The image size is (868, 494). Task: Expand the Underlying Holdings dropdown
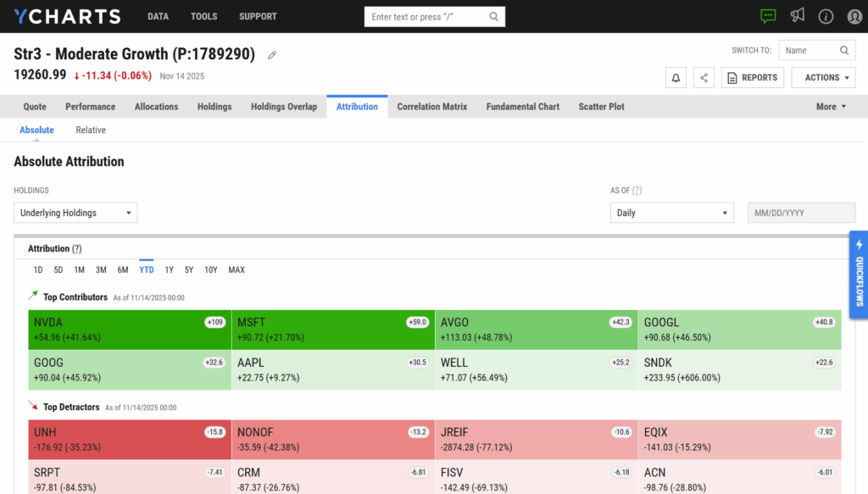click(x=75, y=213)
